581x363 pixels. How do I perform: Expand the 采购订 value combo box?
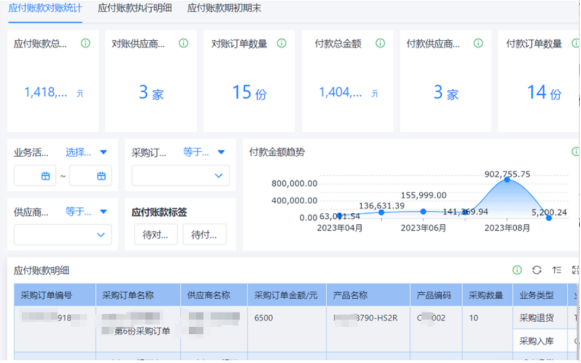coord(180,176)
